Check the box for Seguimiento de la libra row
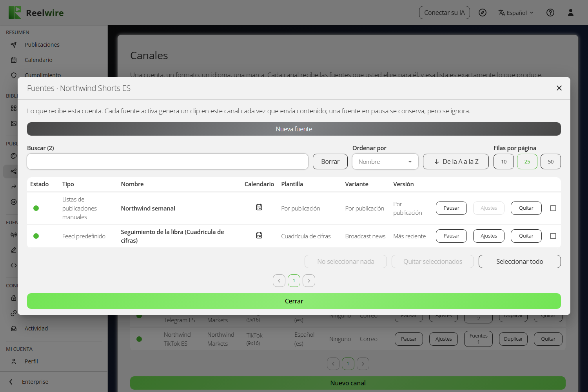Image resolution: width=588 pixels, height=392 pixels. click(553, 236)
